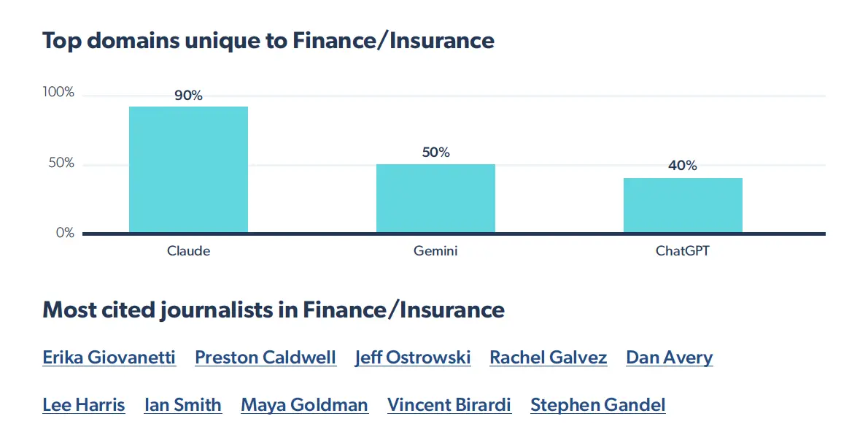Screen dimensions: 868x435
Task: Open the Preston Caldwell journalist link
Action: coord(266,358)
